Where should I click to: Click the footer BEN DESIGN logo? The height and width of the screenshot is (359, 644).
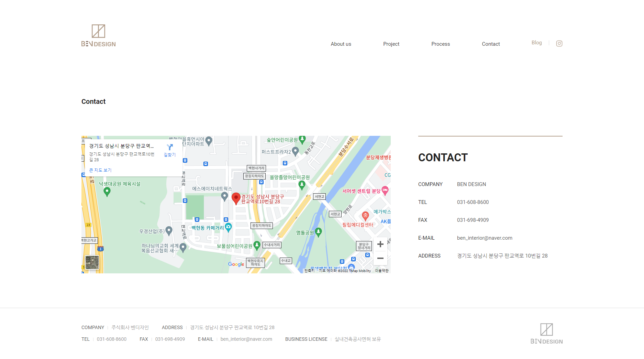(546, 334)
